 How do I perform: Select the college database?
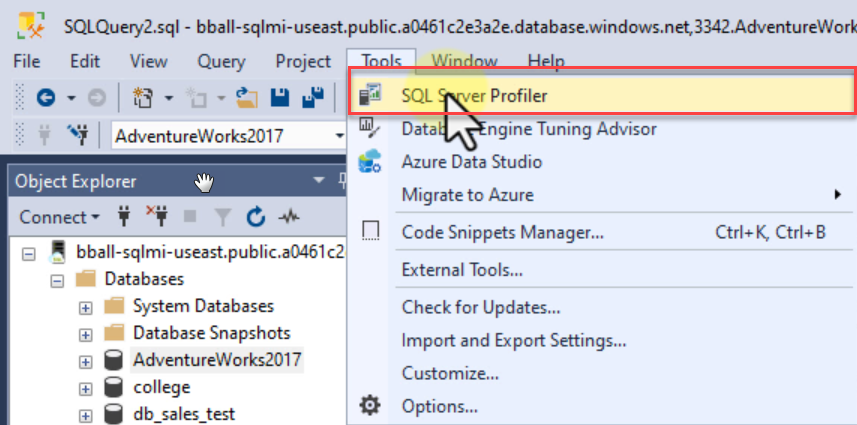(x=162, y=387)
